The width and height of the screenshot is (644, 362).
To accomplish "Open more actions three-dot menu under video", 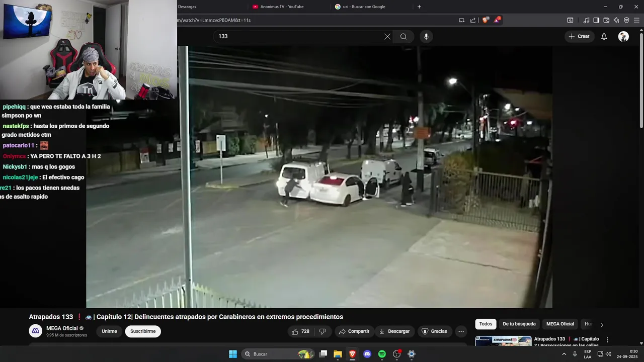I will tap(461, 331).
